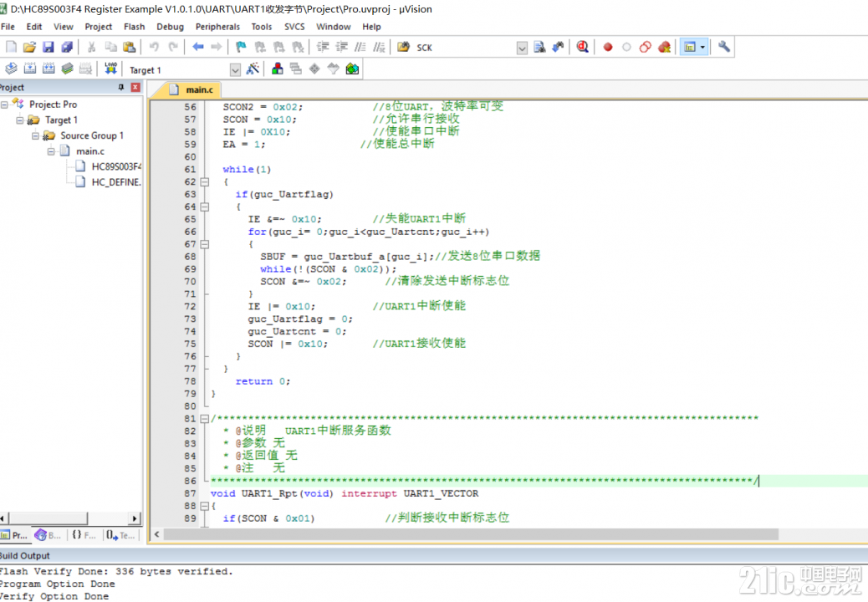The width and height of the screenshot is (868, 602).
Task: Insert a breakpoint with the red dot icon
Action: [608, 47]
